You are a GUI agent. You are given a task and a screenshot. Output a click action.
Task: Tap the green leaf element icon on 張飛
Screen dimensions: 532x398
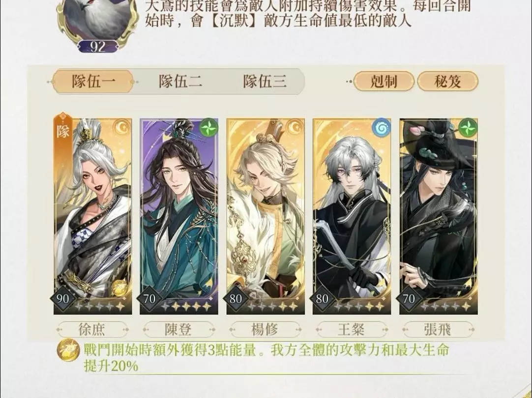[468, 127]
